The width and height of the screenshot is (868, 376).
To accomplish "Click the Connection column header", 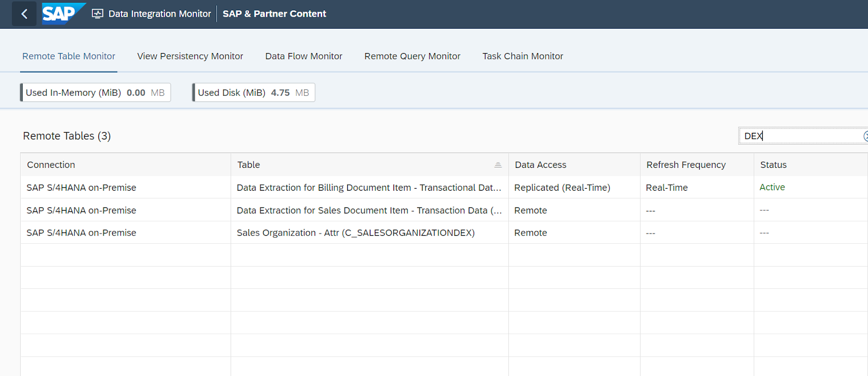I will [125, 165].
